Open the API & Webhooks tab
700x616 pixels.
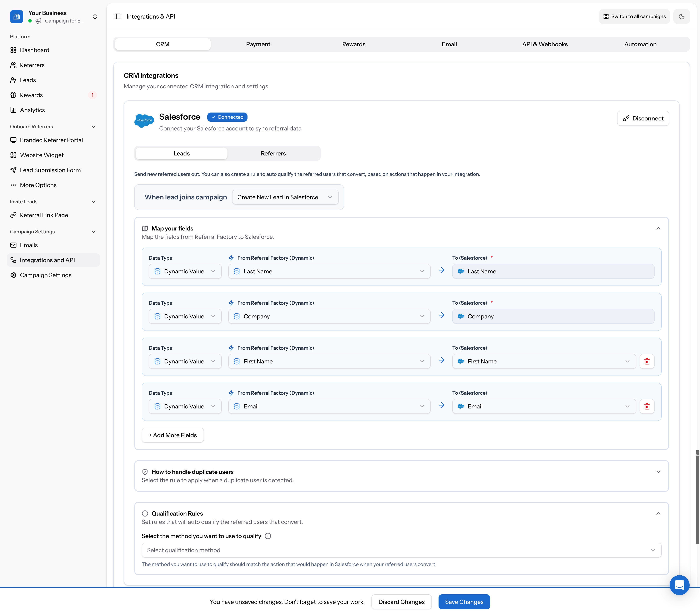545,44
